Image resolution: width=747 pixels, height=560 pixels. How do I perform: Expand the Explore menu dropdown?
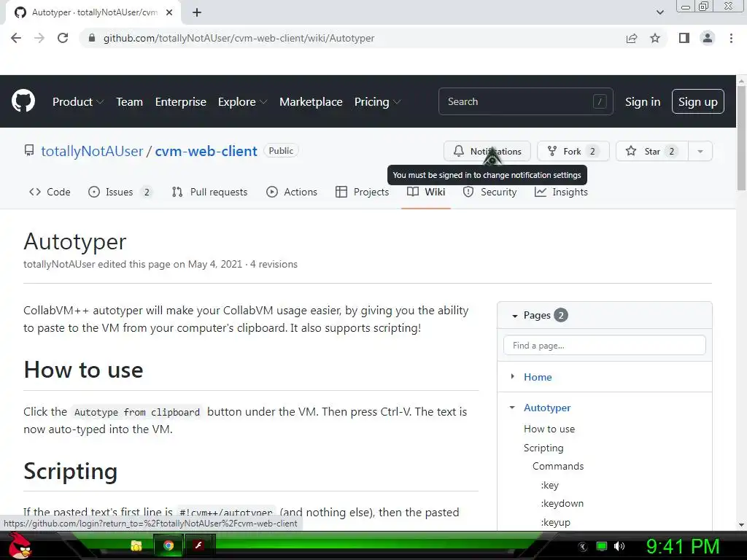pos(242,101)
